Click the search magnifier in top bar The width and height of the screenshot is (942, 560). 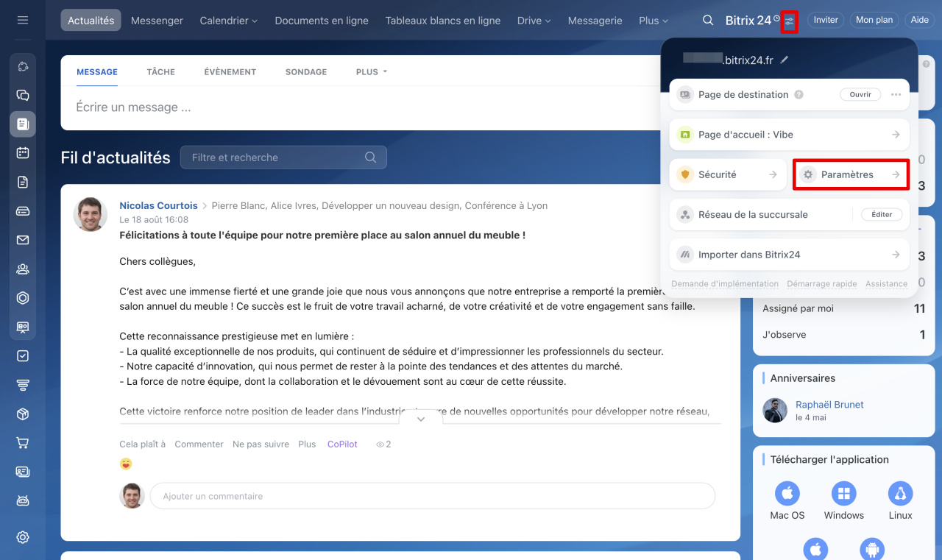pyautogui.click(x=708, y=21)
